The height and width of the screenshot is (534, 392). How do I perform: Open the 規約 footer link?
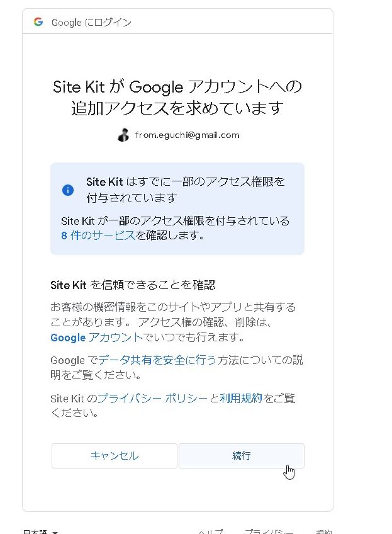(x=323, y=532)
